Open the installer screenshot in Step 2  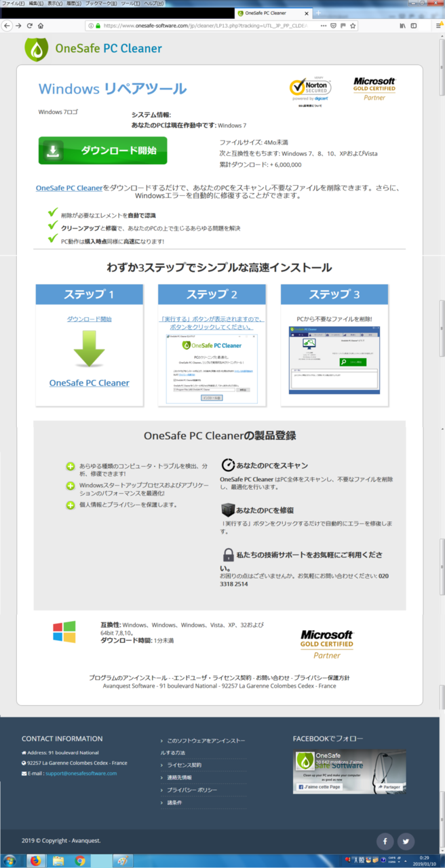(212, 370)
